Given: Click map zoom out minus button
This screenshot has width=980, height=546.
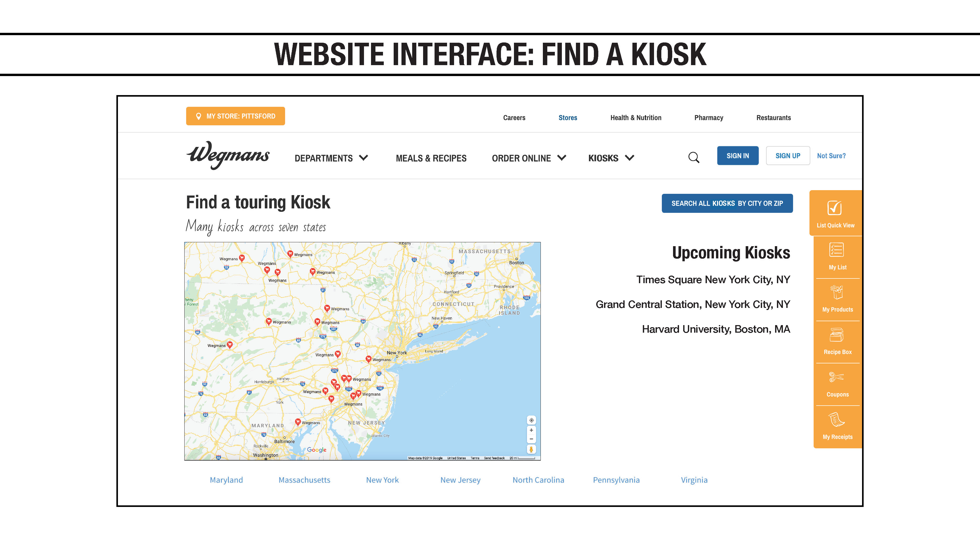Looking at the screenshot, I should pyautogui.click(x=531, y=439).
